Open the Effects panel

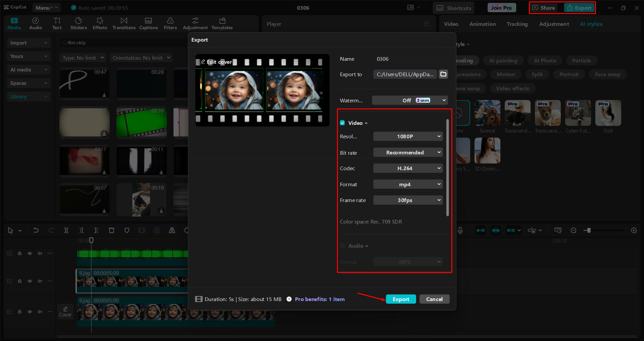[100, 23]
